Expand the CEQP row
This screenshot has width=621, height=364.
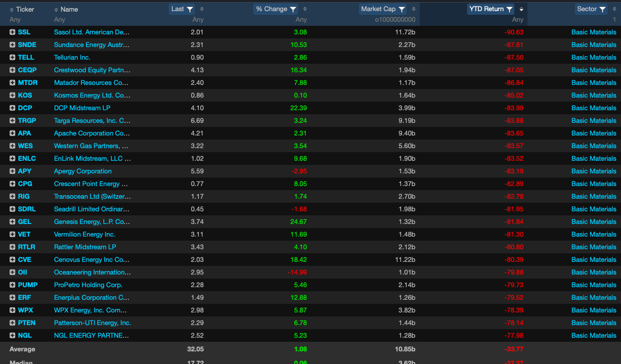(x=13, y=70)
